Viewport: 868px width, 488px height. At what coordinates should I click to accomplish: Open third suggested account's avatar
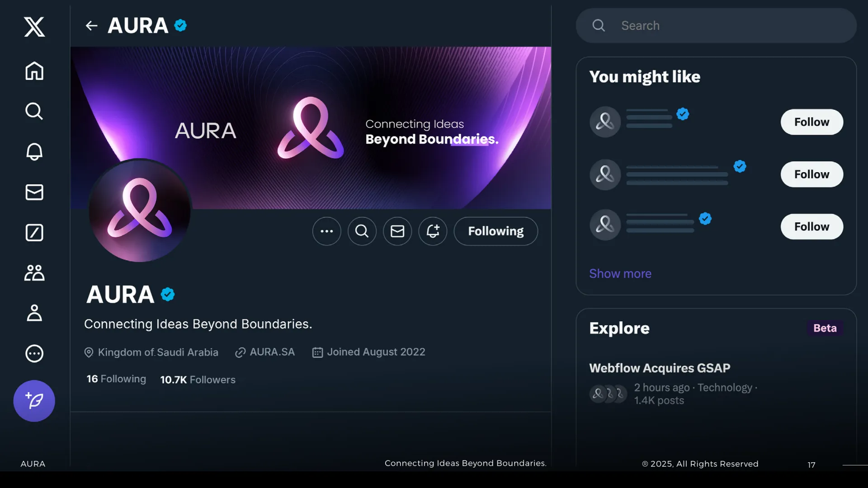click(x=605, y=225)
